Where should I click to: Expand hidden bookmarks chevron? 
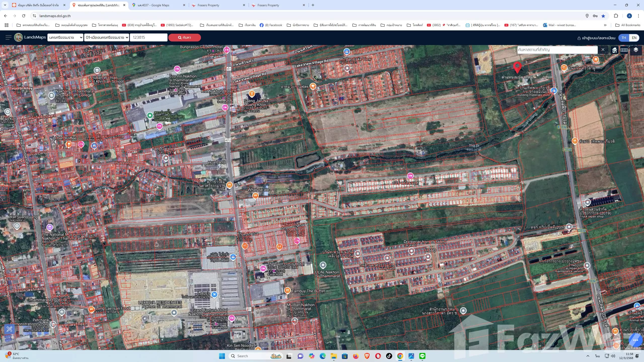605,25
